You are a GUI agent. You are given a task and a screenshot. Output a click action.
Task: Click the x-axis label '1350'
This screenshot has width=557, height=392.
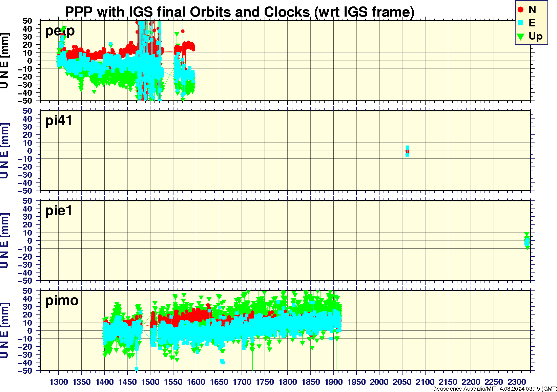click(82, 382)
